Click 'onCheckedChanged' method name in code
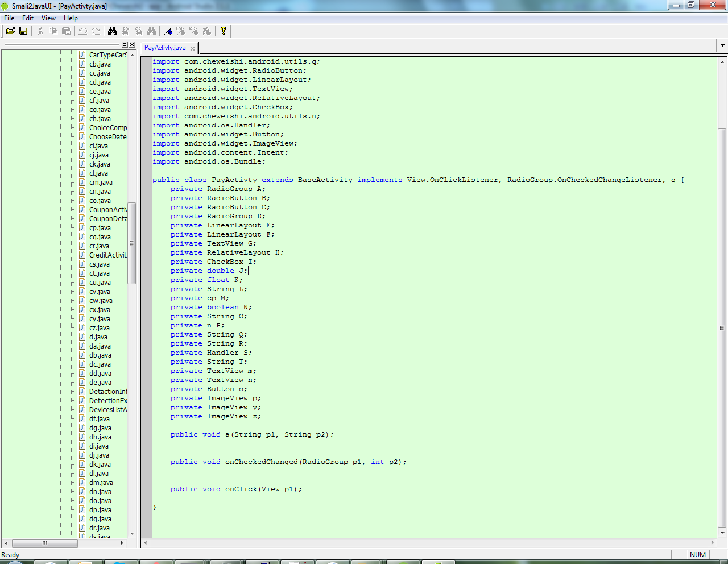This screenshot has height=564, width=728. coord(262,462)
